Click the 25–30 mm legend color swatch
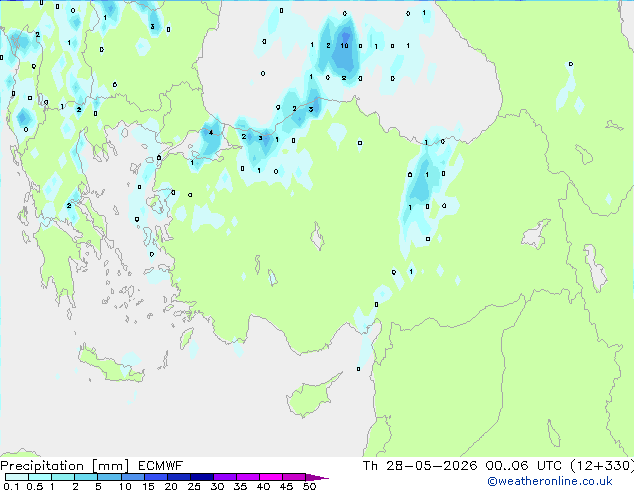The height and width of the screenshot is (490, 634). (x=202, y=477)
